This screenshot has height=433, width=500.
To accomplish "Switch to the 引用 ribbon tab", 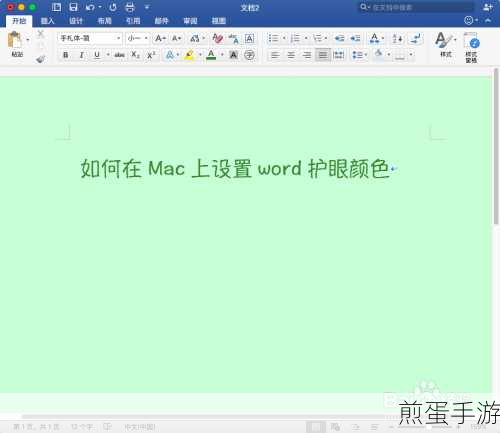I will [x=133, y=21].
